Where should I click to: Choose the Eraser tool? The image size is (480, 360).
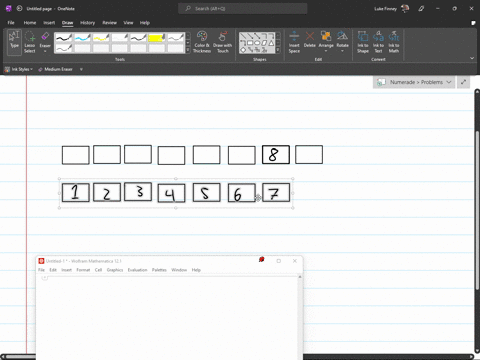coord(45,42)
